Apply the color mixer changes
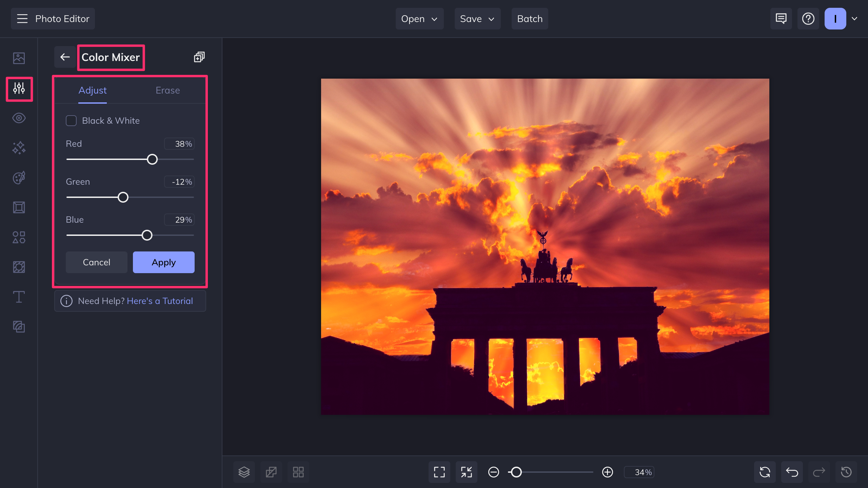Image resolution: width=868 pixels, height=488 pixels. 163,262
